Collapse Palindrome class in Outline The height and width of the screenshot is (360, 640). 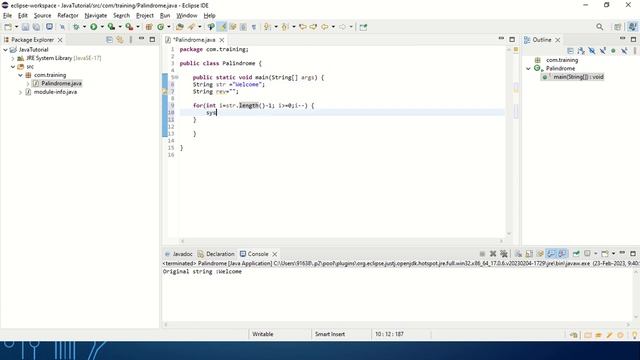tap(528, 69)
